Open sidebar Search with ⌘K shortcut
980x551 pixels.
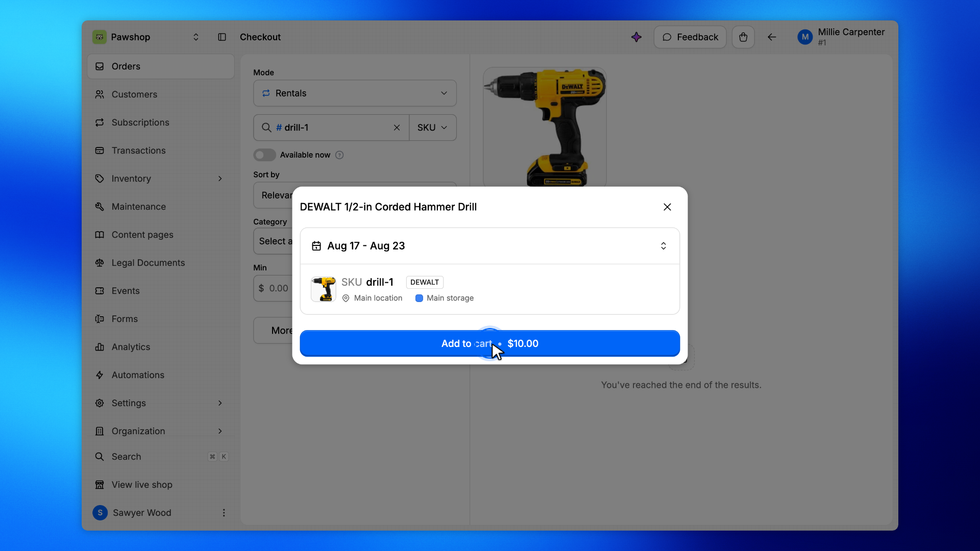pos(161,457)
